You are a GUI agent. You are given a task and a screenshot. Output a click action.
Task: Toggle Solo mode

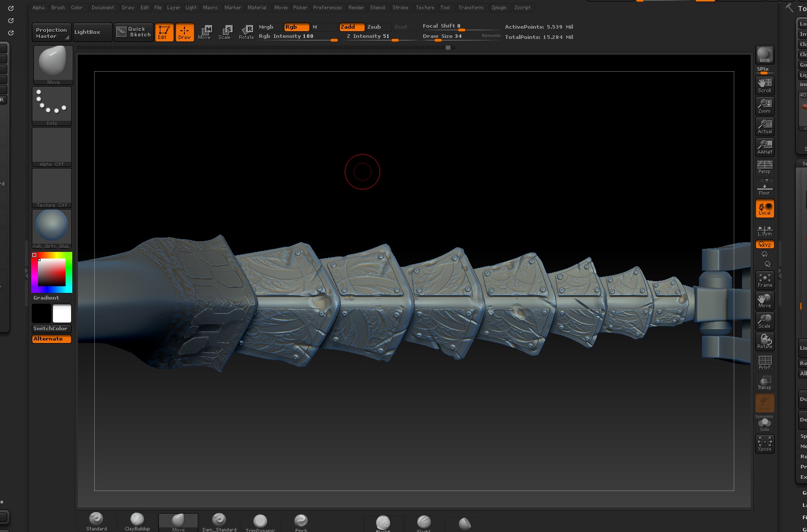[x=764, y=424]
